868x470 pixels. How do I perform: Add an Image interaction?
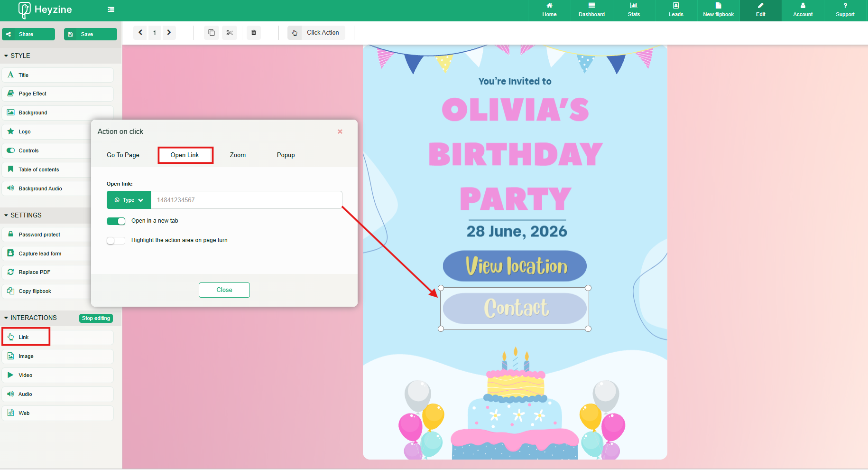(x=58, y=356)
